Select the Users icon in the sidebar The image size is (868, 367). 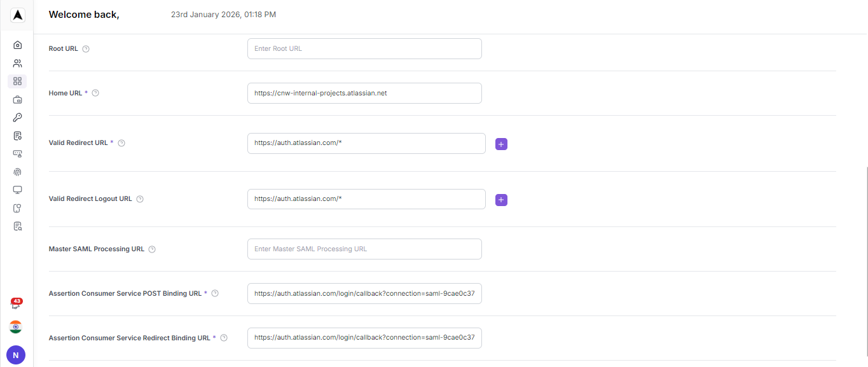pyautogui.click(x=17, y=63)
